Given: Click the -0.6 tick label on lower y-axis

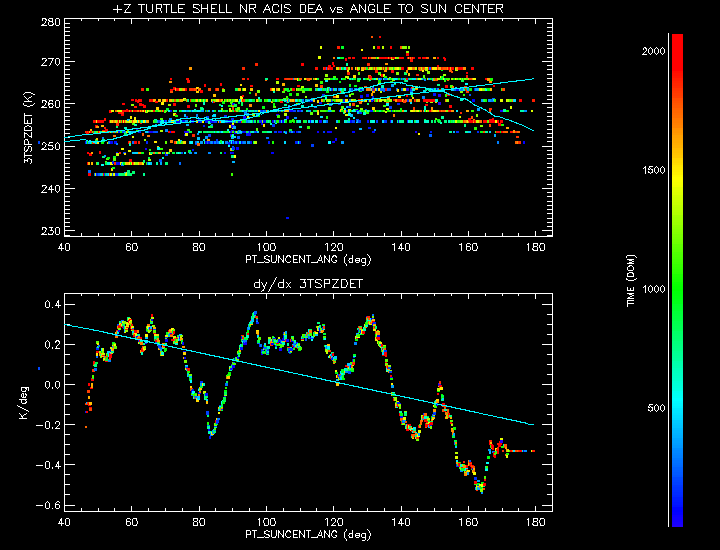Looking at the screenshot, I should 47,505.
